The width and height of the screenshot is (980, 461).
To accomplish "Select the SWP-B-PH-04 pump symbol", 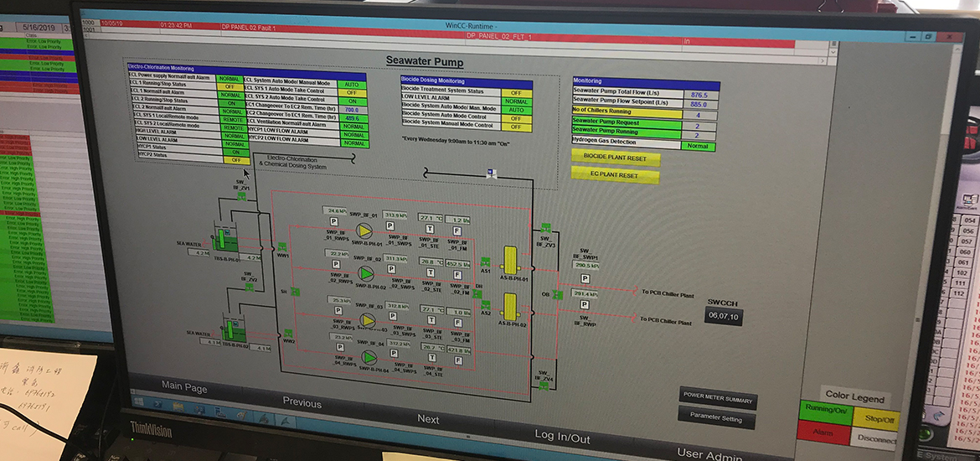I will click(x=369, y=358).
